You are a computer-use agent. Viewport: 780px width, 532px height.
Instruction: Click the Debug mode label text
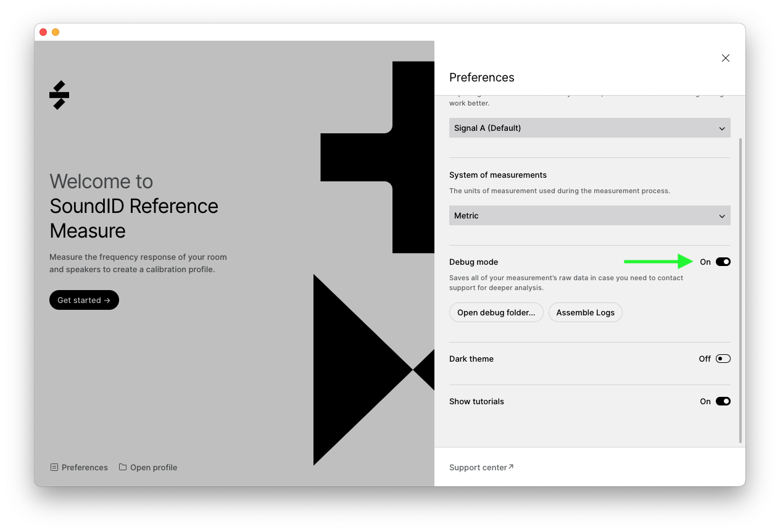473,262
